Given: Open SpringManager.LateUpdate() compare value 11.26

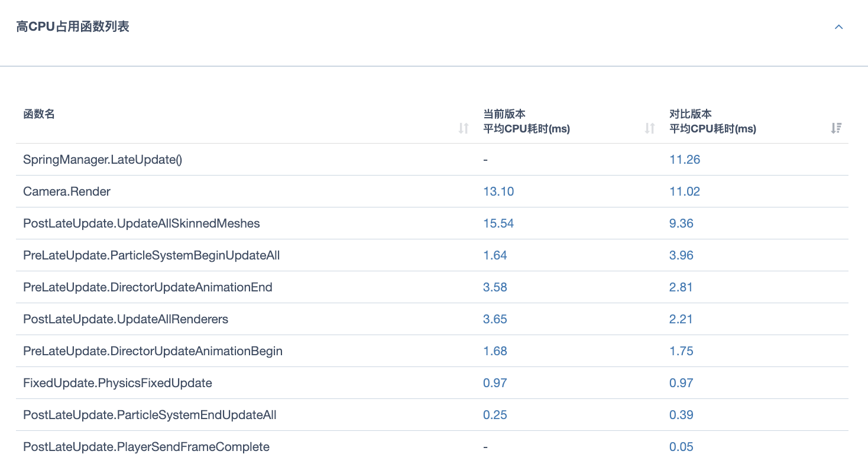Looking at the screenshot, I should (x=685, y=160).
